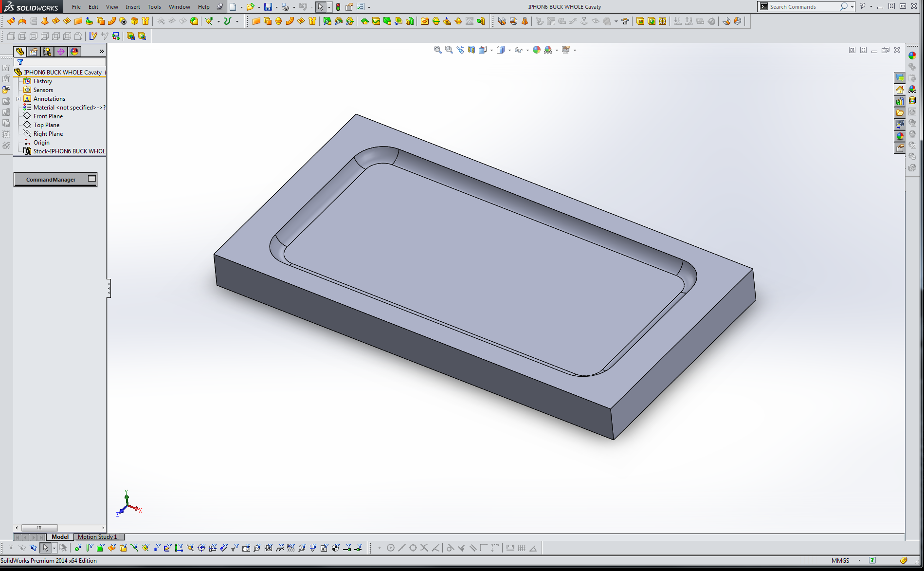Viewport: 924px width, 571px height.
Task: Click the New document icon
Action: [x=233, y=7]
